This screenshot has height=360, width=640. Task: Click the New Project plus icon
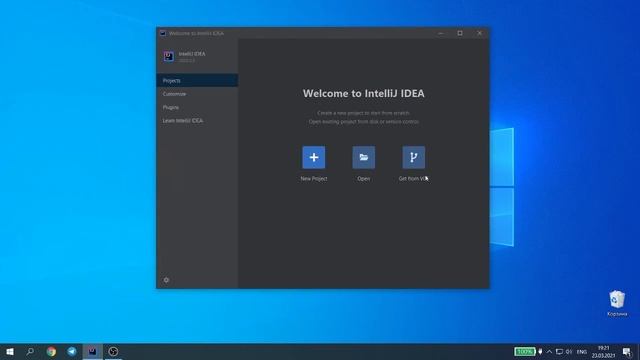[313, 157]
